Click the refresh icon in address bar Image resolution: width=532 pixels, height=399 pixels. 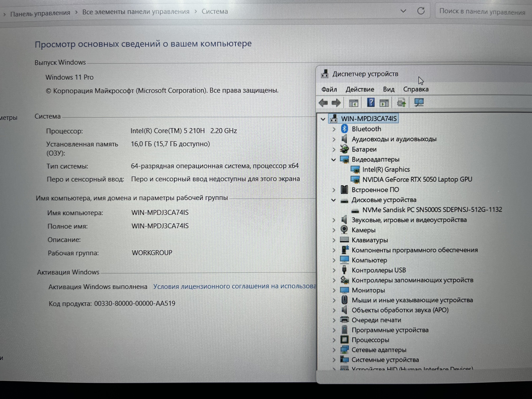[421, 11]
